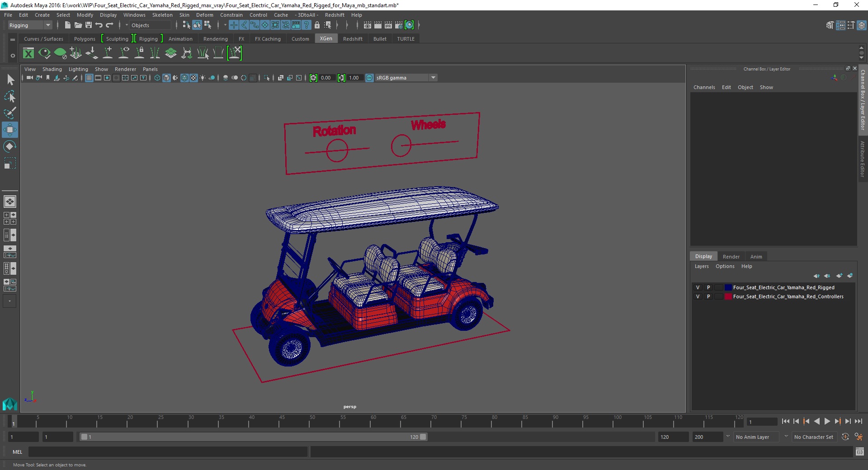Switch to the Animation shelf tab
868x470 pixels.
click(x=180, y=39)
